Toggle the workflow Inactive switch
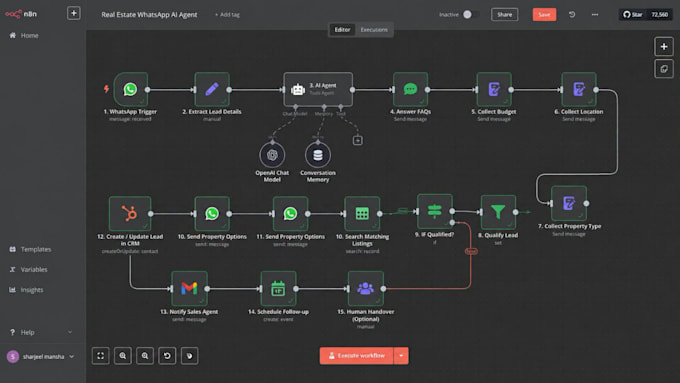The width and height of the screenshot is (680, 383). point(470,14)
